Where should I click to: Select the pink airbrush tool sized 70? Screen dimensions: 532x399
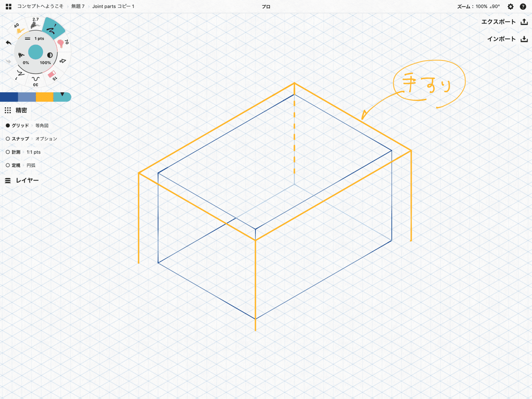pos(62,43)
